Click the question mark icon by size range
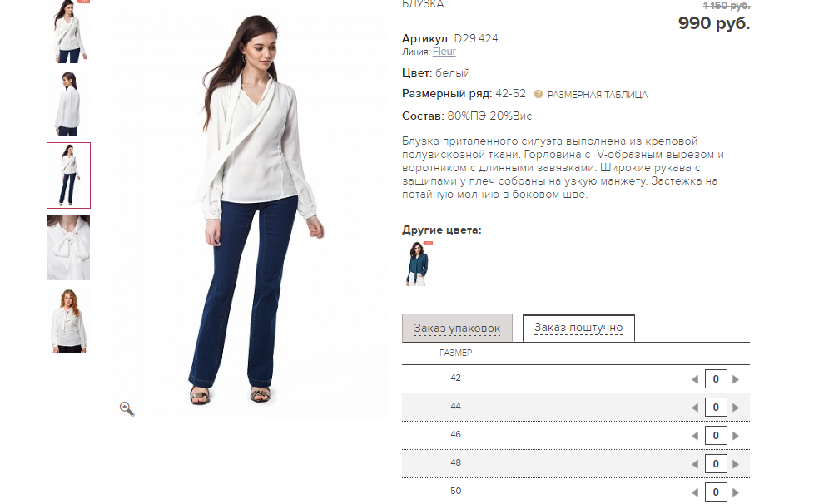Image resolution: width=814 pixels, height=504 pixels. coord(539,94)
